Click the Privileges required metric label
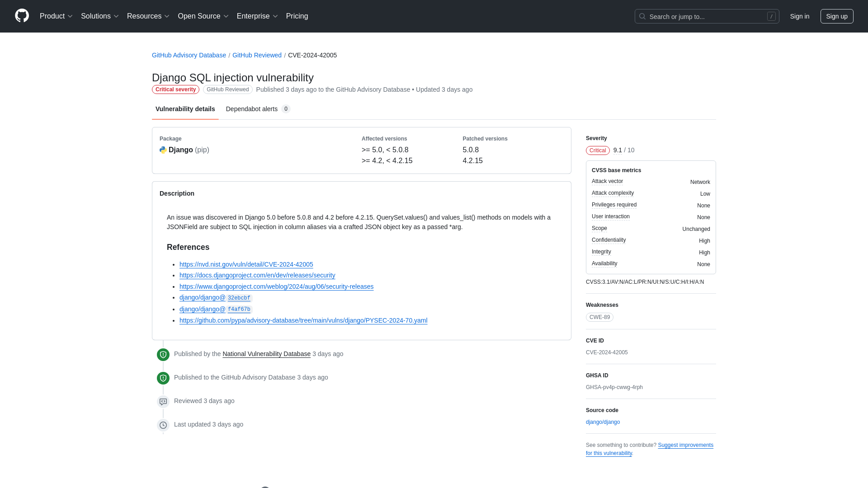Image resolution: width=868 pixels, height=488 pixels. 614,205
